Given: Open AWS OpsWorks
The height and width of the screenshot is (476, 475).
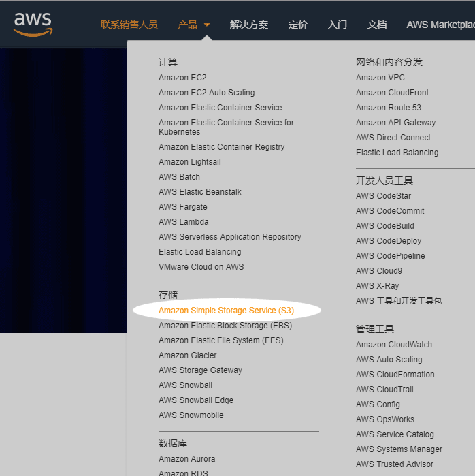Looking at the screenshot, I should click(x=385, y=419).
